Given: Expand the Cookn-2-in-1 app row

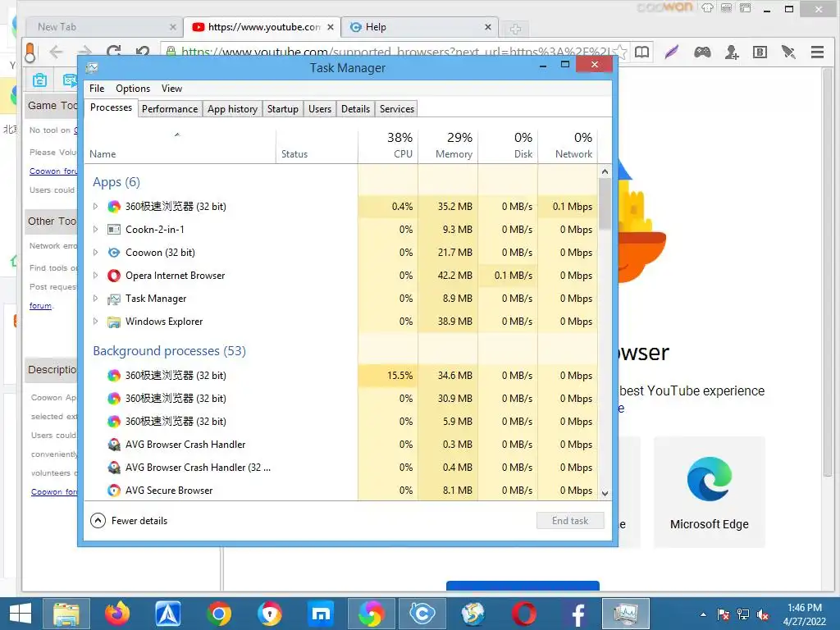Looking at the screenshot, I should pos(95,230).
